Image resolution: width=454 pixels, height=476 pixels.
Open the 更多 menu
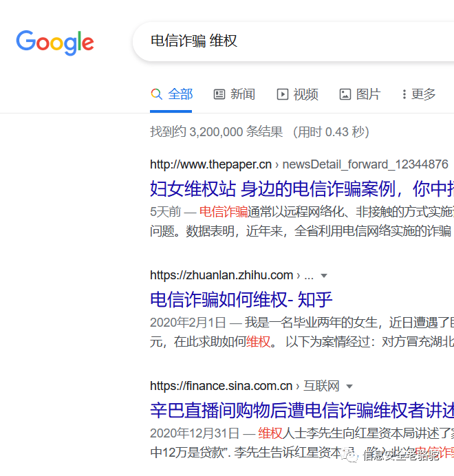tap(419, 94)
